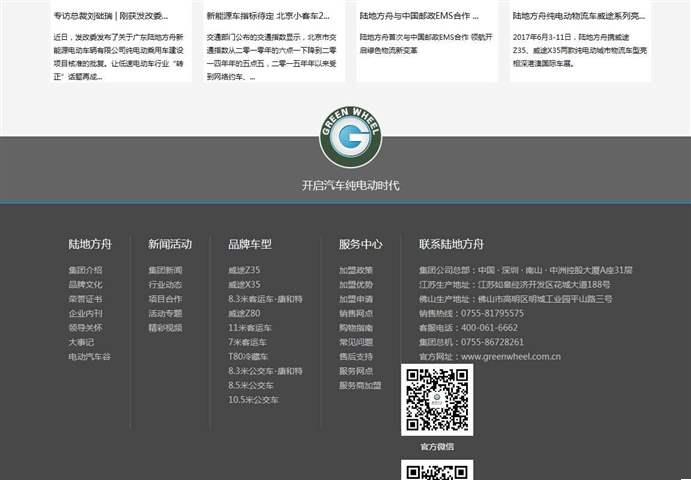Viewport: 691px width, 480px height.
Task: Click 官方微信 caption under QR code
Action: (437, 447)
